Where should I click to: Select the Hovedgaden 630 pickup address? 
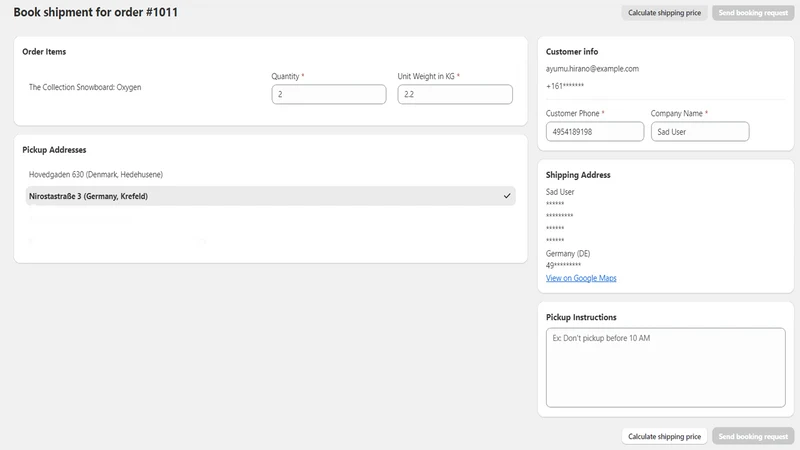(270, 174)
